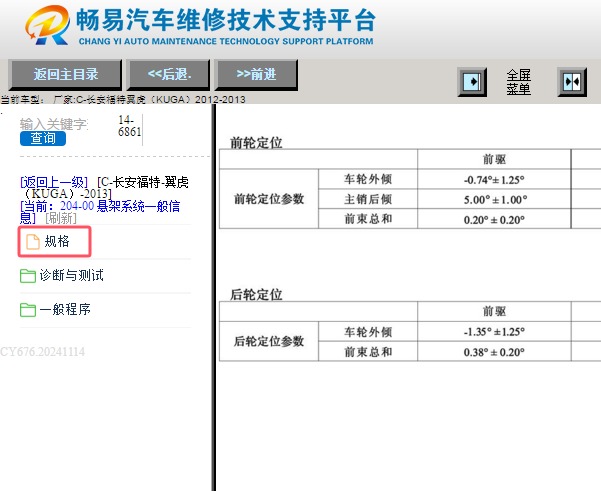
Task: Click the 刷新 refresh link
Action: pyautogui.click(x=61, y=218)
